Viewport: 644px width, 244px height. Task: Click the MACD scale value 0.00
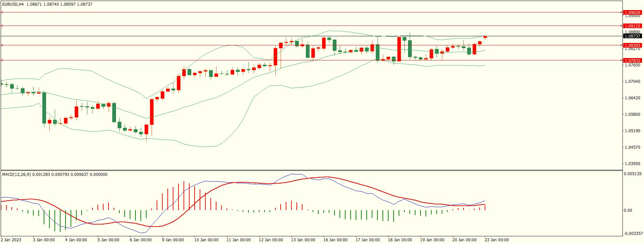pos(628,210)
